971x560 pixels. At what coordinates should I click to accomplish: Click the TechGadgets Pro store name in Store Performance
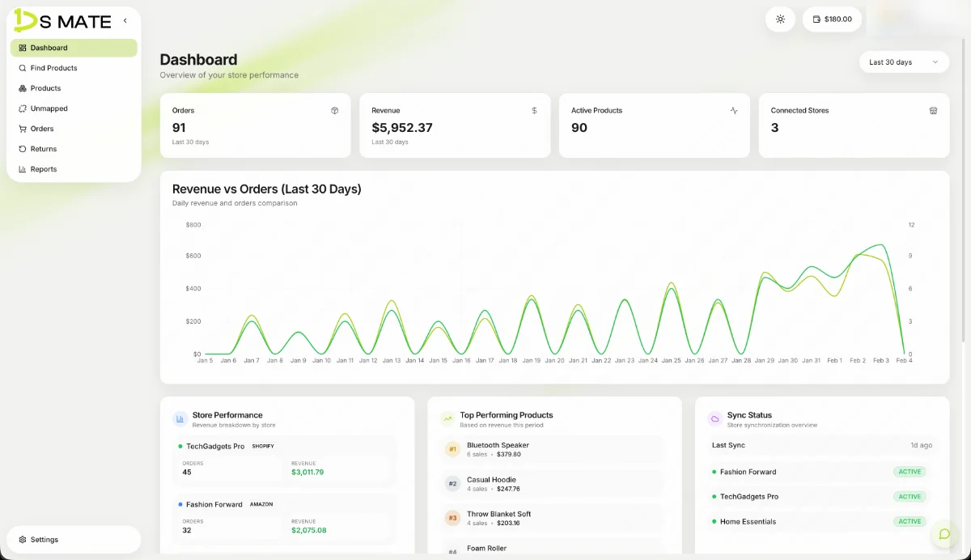[x=215, y=447]
